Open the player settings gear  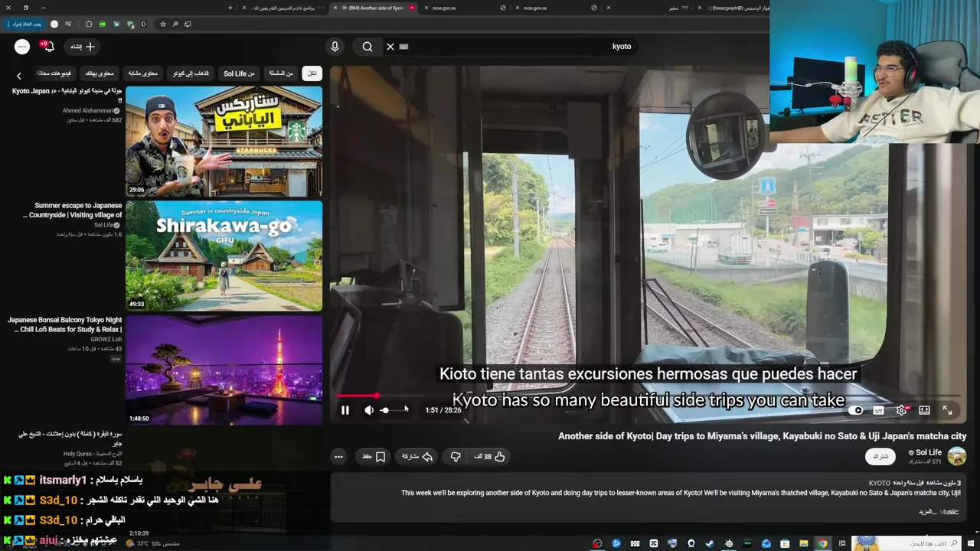902,410
